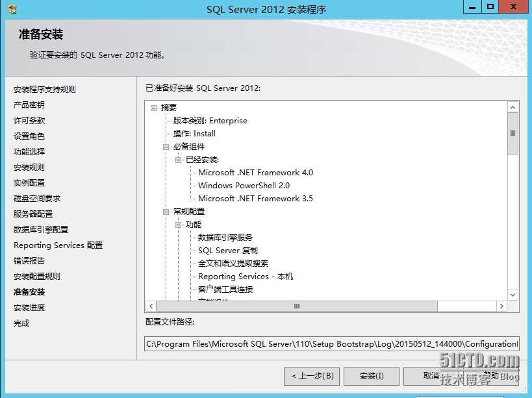Select current 准备安装 step in sidebar
This screenshot has width=532, height=398.
point(29,292)
